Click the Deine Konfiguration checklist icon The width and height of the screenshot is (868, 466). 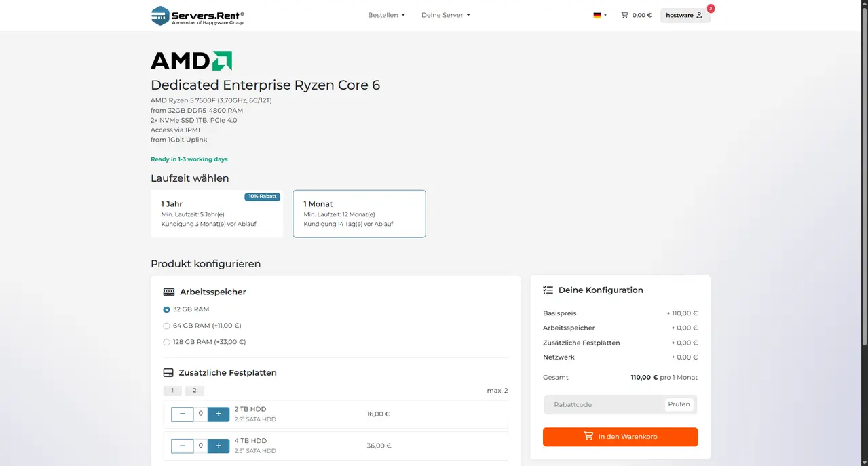coord(548,290)
